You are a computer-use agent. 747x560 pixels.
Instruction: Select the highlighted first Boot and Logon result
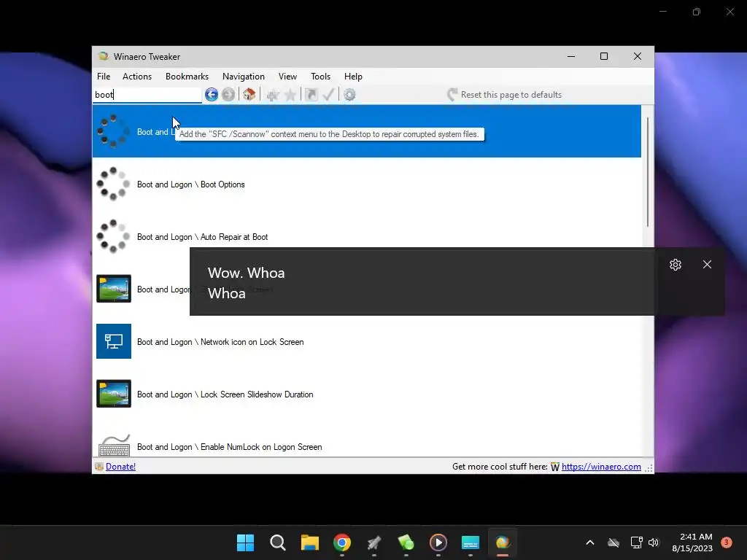coord(367,131)
